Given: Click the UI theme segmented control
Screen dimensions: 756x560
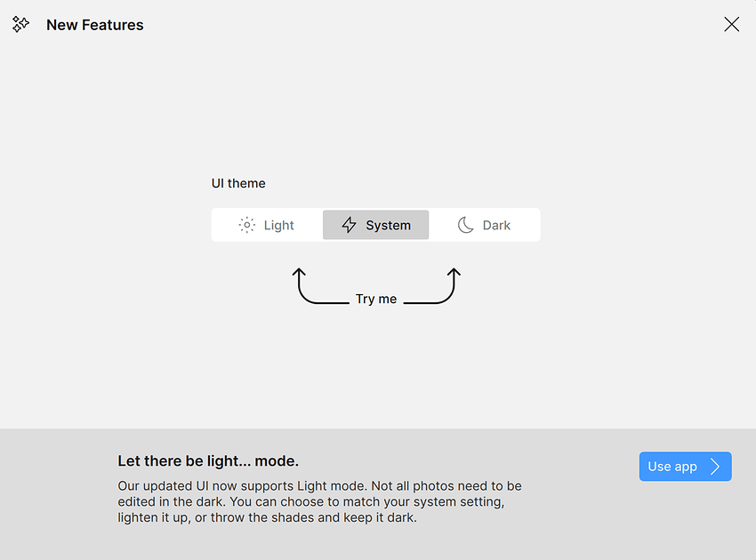Looking at the screenshot, I should [x=375, y=225].
